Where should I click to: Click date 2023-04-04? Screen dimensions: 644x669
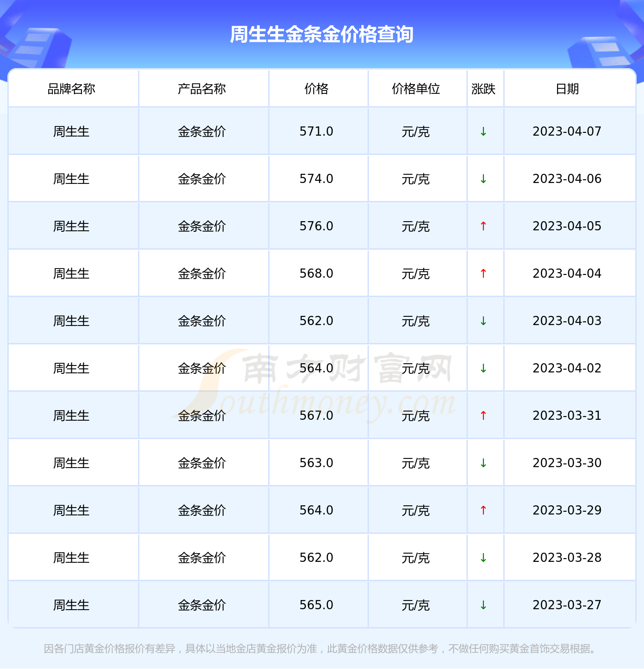point(567,274)
